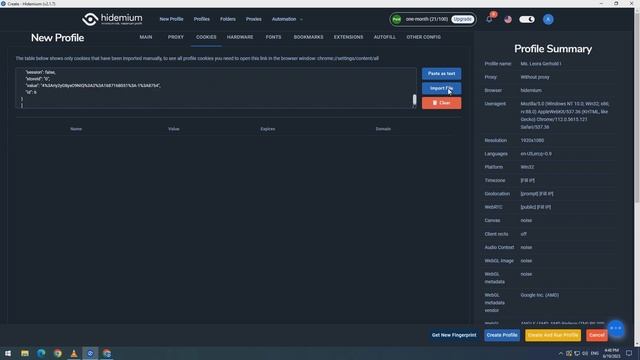Screen dimensions: 640x360
Task: Open first Chrome icon in the taskbar
Action: [58, 353]
